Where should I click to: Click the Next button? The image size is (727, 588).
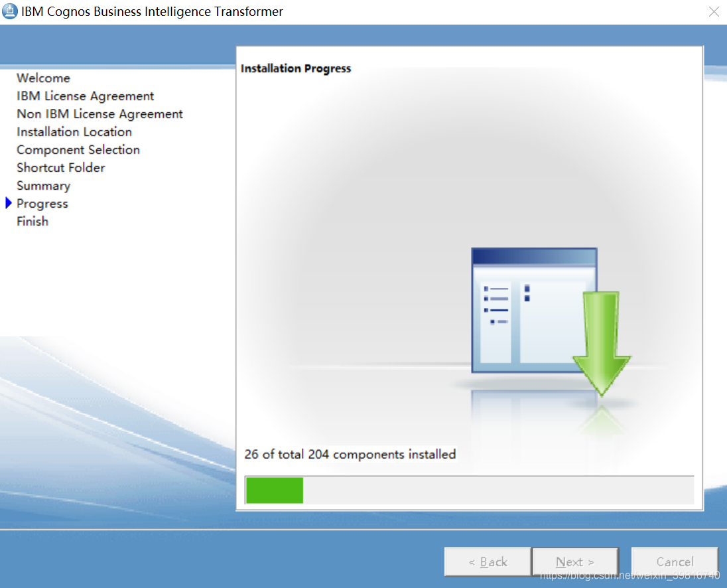point(575,561)
